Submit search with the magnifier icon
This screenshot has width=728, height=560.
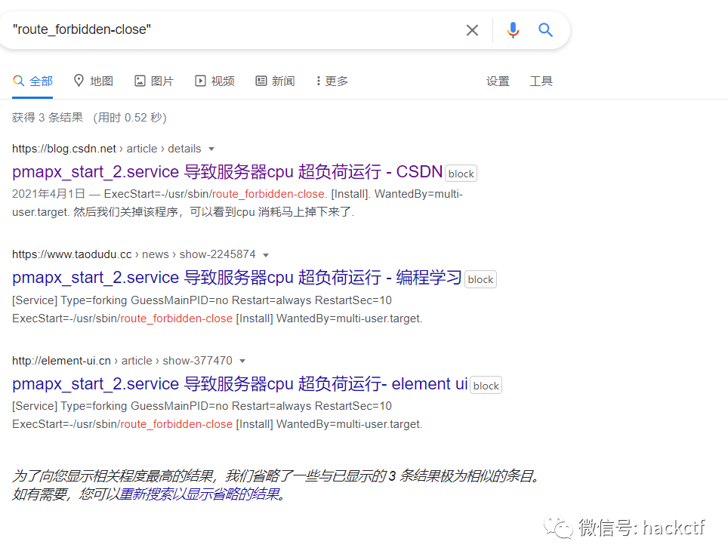point(545,30)
